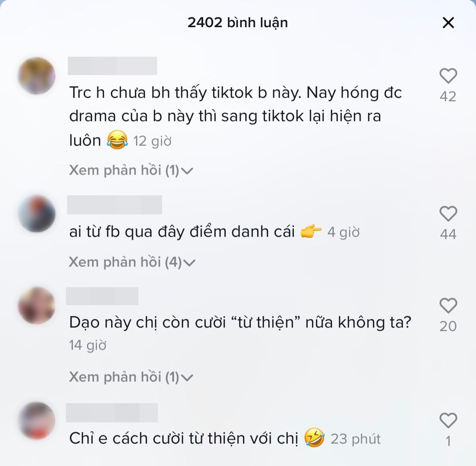Tap the heart on the 20-like comment

click(448, 306)
